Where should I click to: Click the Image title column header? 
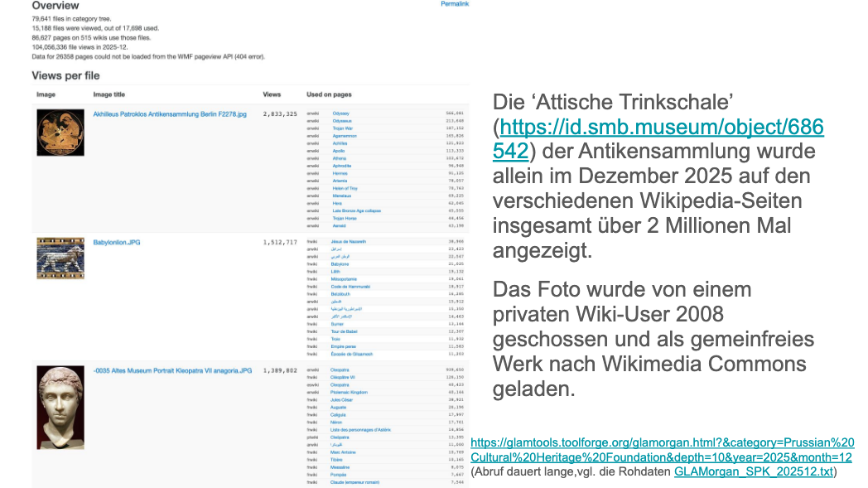click(108, 94)
